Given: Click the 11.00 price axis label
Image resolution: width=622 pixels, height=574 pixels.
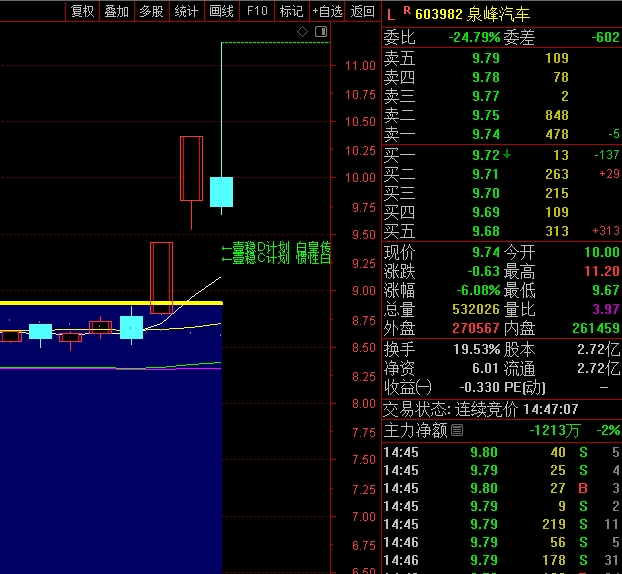Looking at the screenshot, I should click(x=360, y=66).
